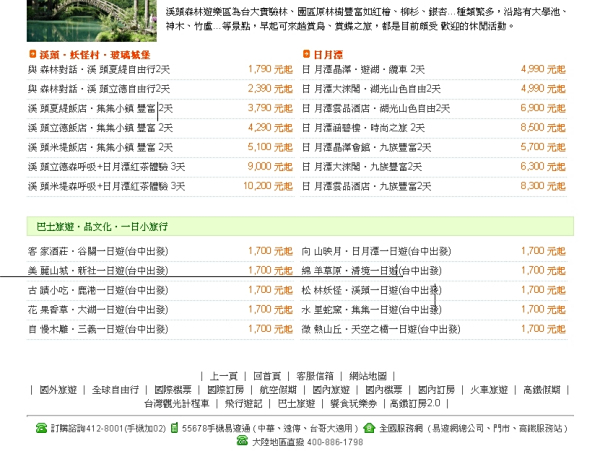Viewport: 600px width, 451px height.
Task: Open 日月潭晶澤會館・九族豐富2天 tour
Action: point(367,147)
